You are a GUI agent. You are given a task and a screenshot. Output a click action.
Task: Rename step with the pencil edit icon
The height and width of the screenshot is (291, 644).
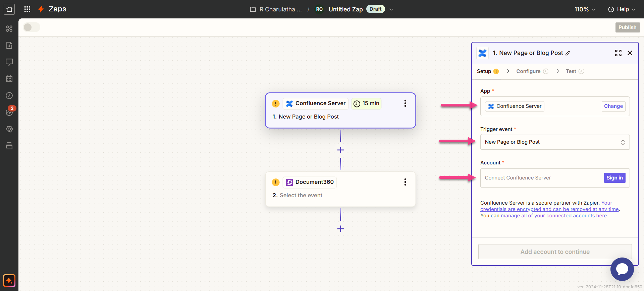click(x=568, y=53)
